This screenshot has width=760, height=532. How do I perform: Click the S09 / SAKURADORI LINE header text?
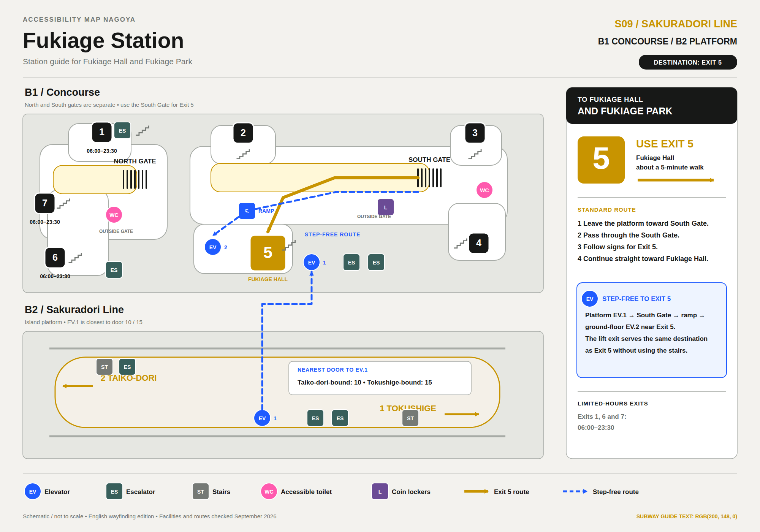click(x=676, y=24)
